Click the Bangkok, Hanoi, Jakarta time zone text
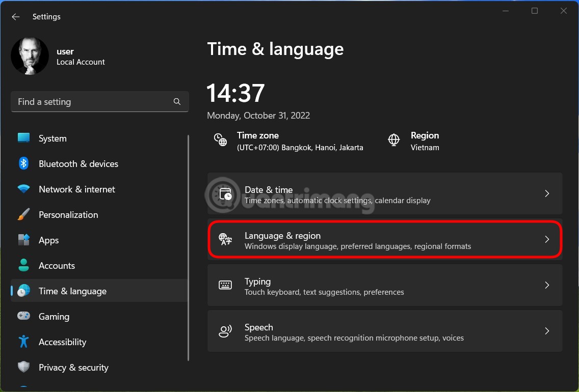 (x=300, y=148)
